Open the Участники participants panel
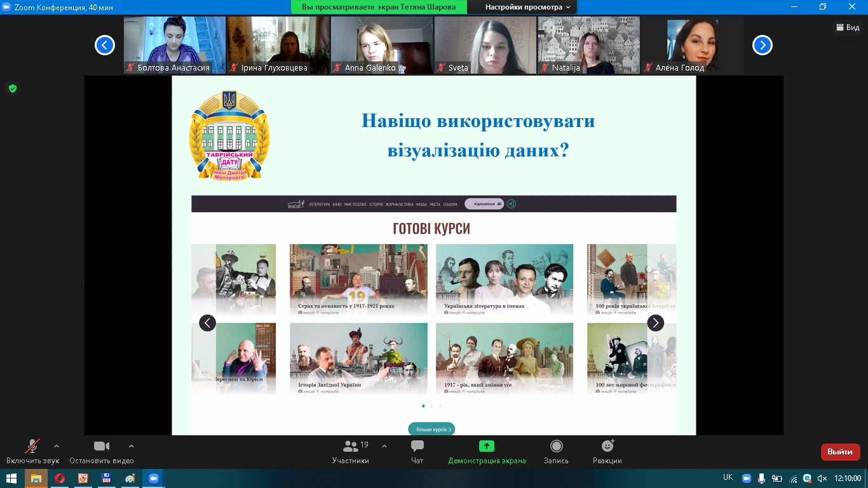Image resolution: width=868 pixels, height=488 pixels. (x=351, y=451)
